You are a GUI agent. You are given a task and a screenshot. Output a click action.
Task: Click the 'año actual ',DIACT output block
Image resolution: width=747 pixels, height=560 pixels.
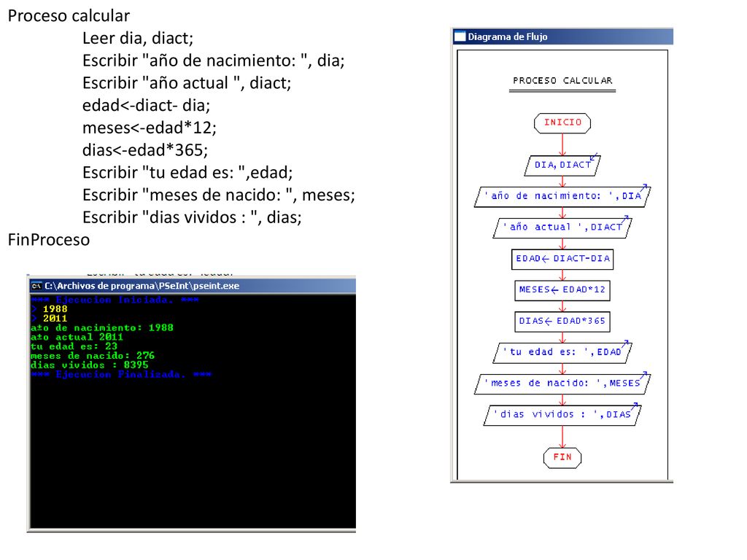pyautogui.click(x=562, y=227)
